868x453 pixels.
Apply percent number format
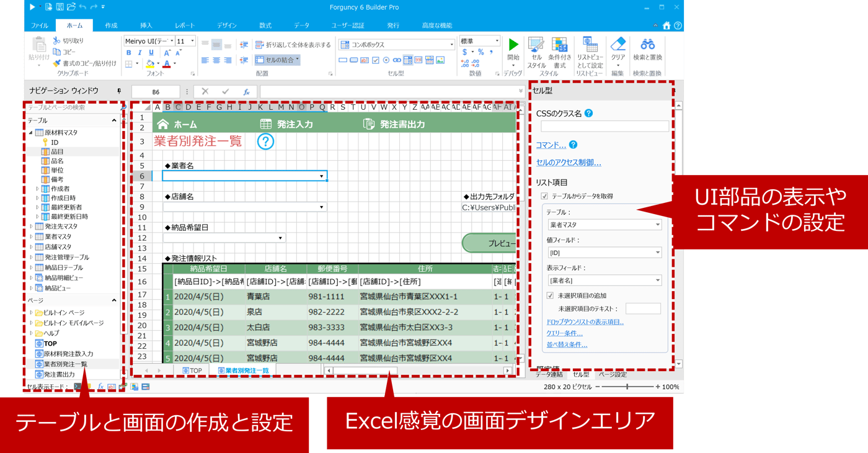coord(480,53)
